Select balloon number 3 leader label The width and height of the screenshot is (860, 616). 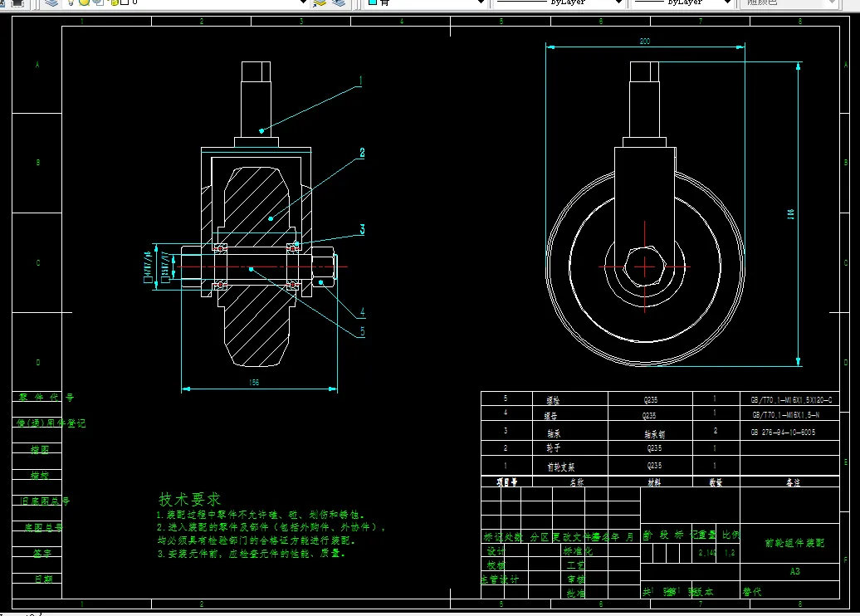tap(363, 229)
